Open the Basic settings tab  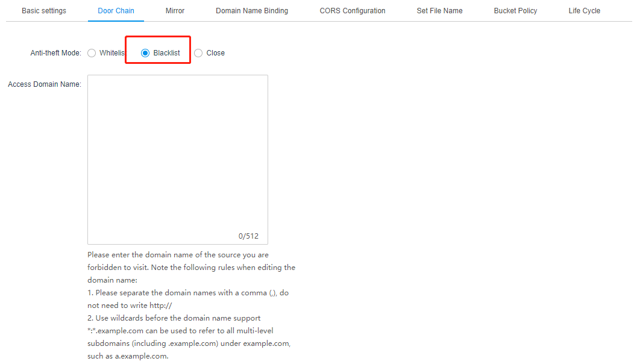[x=43, y=10]
